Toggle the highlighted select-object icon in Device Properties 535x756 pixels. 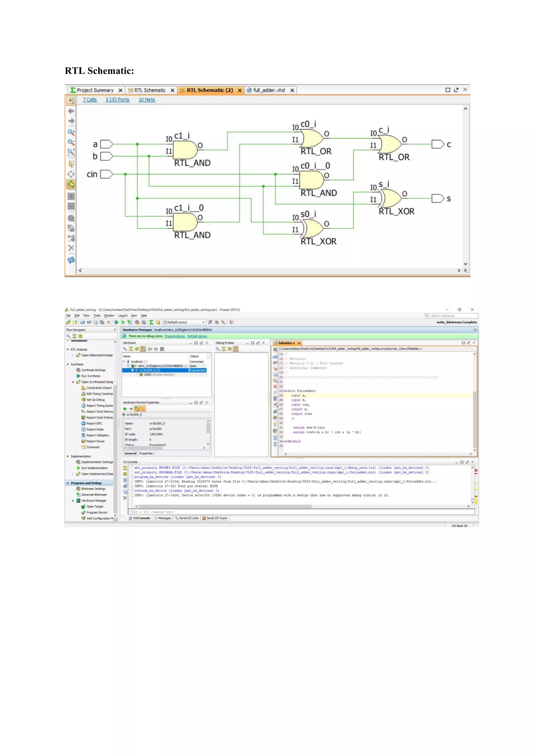pyautogui.click(x=143, y=409)
